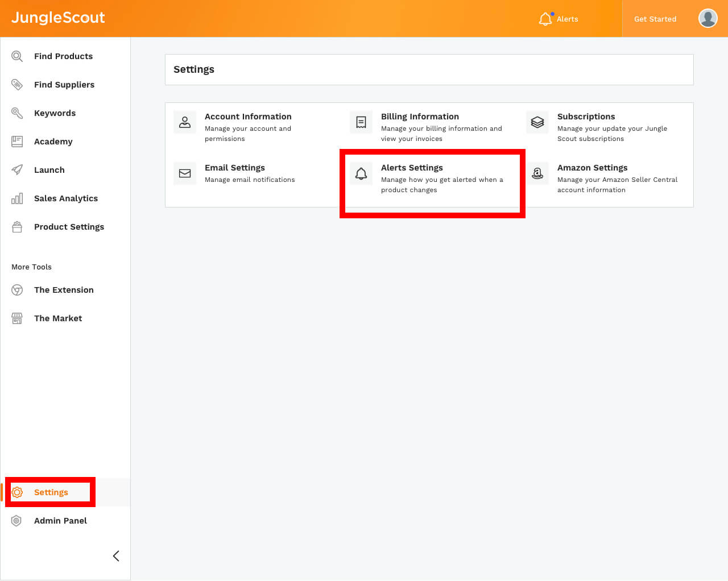Image resolution: width=728 pixels, height=581 pixels.
Task: Select the Settings sidebar label
Action: pos(51,492)
